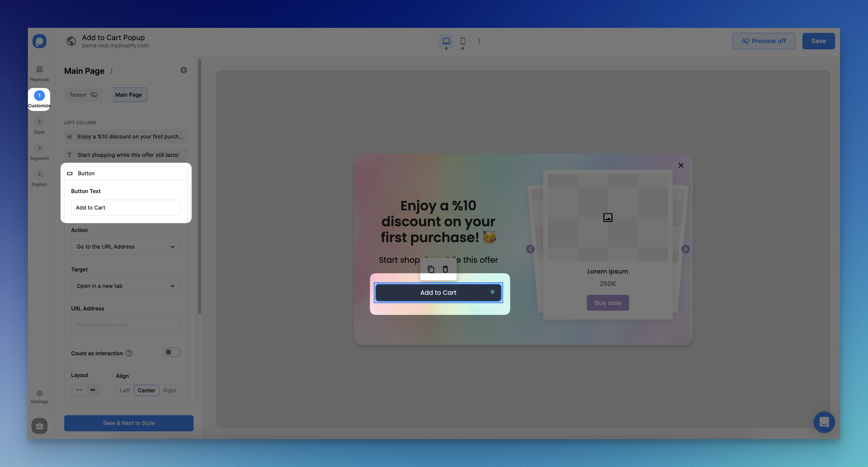Click the Save button top right
The image size is (868, 467).
point(818,41)
